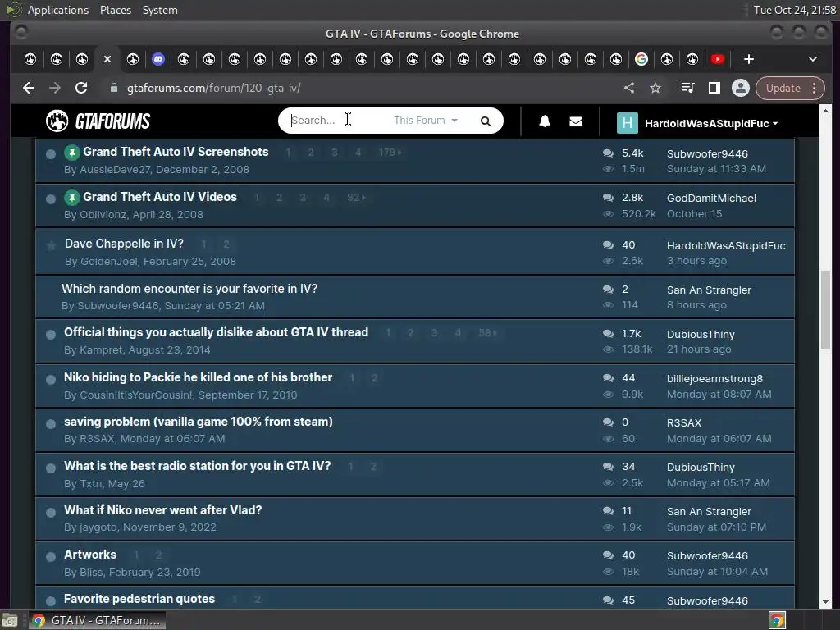Click unread dot for What if Niko never went
This screenshot has width=840, height=630.
pyautogui.click(x=51, y=513)
